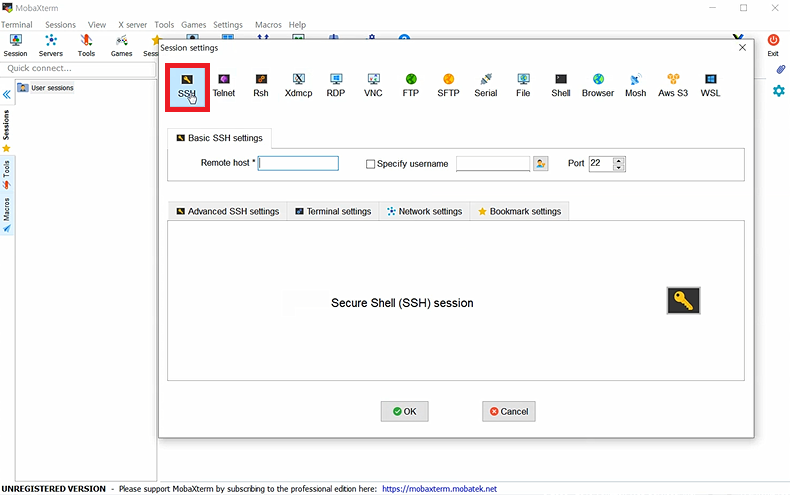Enable the Specify username checkbox
The width and height of the screenshot is (790, 496).
point(370,164)
